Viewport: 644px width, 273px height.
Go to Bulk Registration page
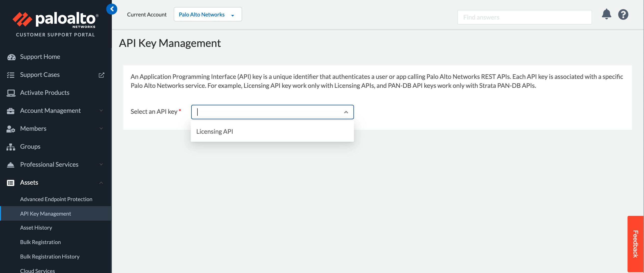pyautogui.click(x=40, y=242)
